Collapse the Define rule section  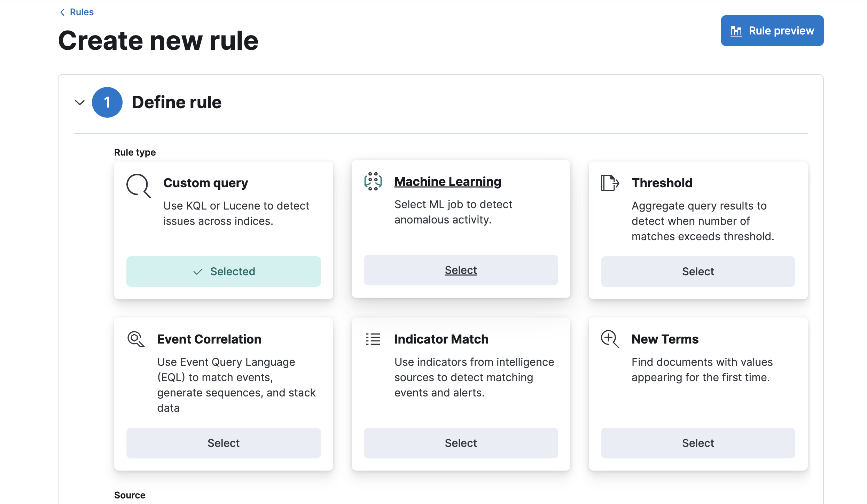[x=79, y=102]
